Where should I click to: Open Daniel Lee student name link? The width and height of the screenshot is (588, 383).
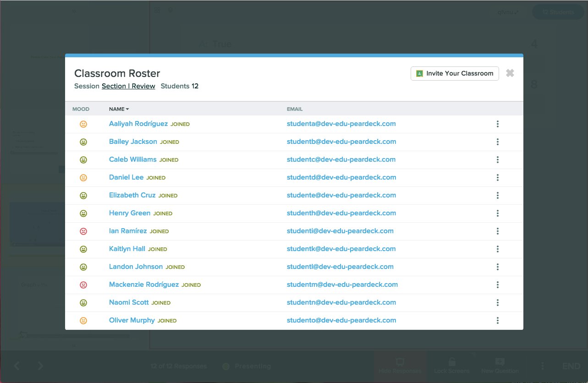126,177
